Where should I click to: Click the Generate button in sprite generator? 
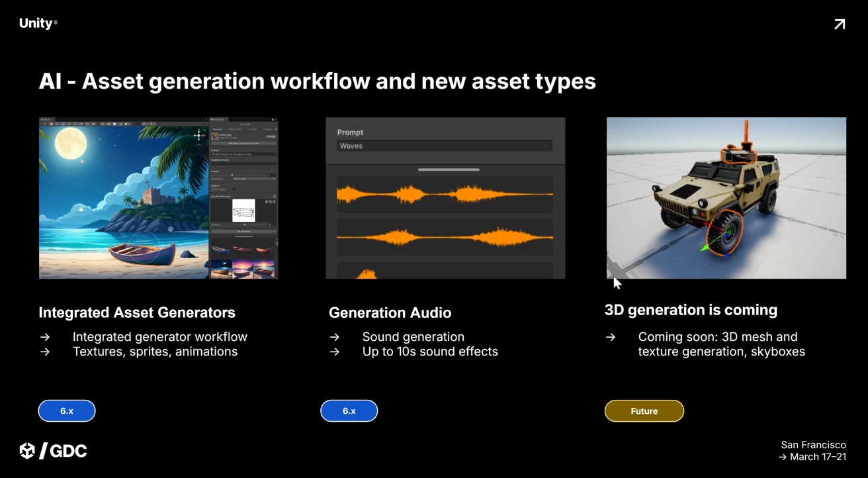click(242, 231)
